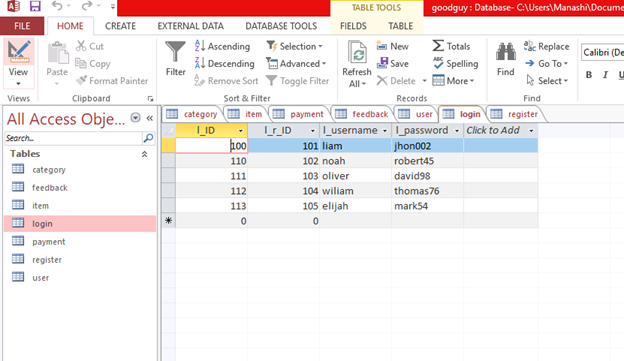Viewport: 624px width, 361px height.
Task: Open the l_username column dropdown arrow
Action: coord(385,131)
